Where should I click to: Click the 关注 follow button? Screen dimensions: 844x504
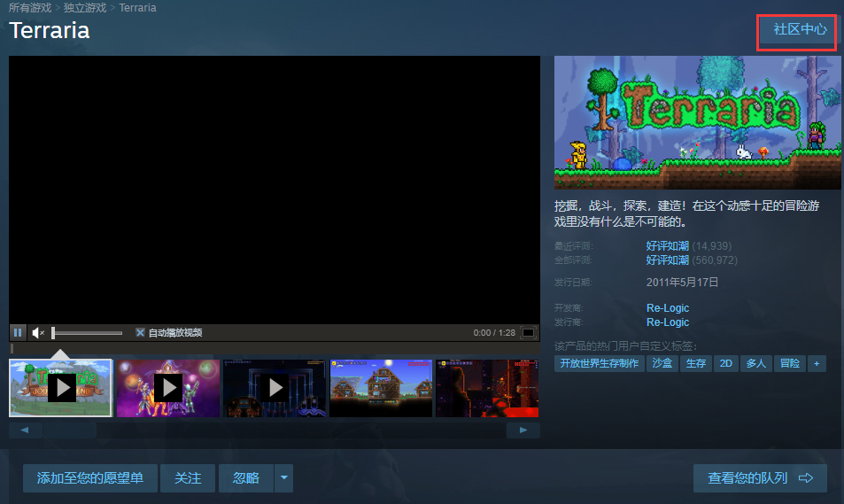coord(188,478)
